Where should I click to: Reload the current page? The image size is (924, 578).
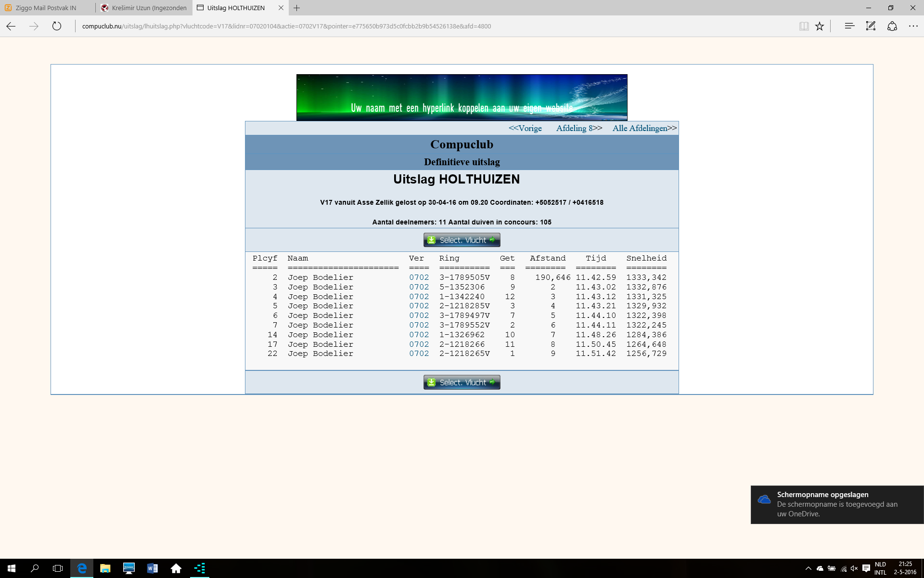57,26
